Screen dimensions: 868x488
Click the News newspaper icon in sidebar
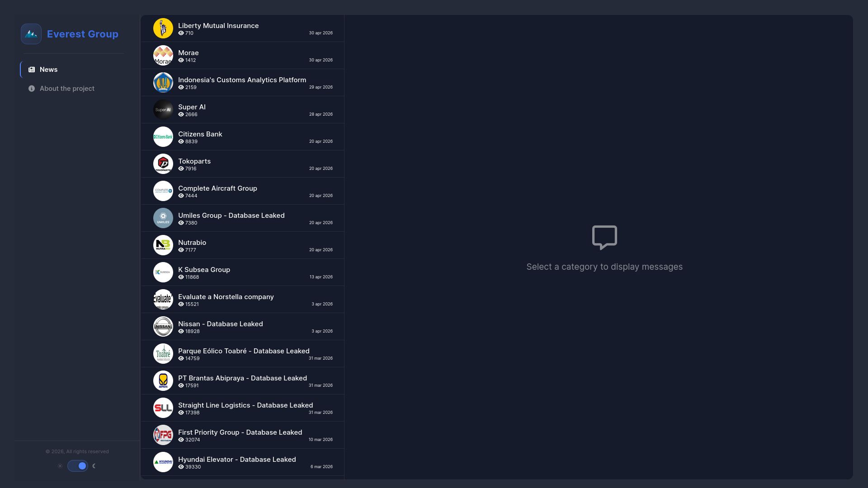click(32, 70)
